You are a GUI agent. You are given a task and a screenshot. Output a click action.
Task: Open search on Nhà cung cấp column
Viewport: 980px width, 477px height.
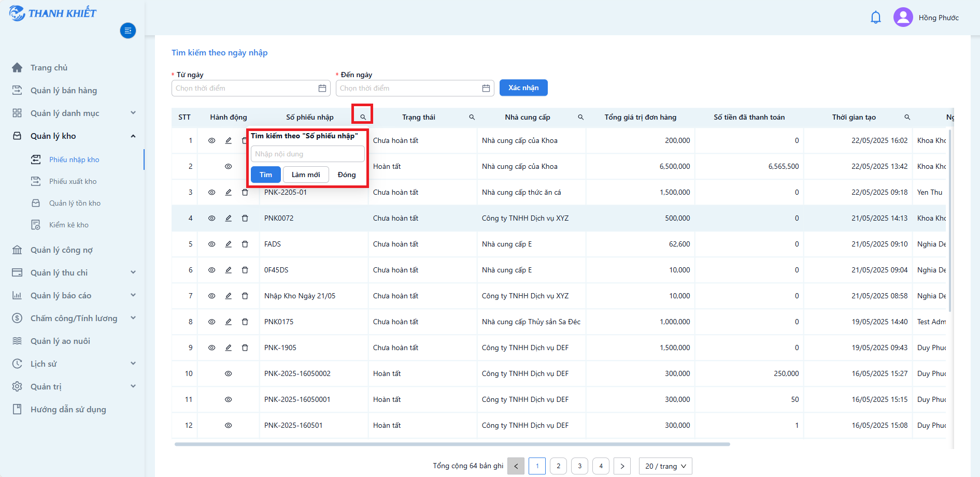[580, 117]
